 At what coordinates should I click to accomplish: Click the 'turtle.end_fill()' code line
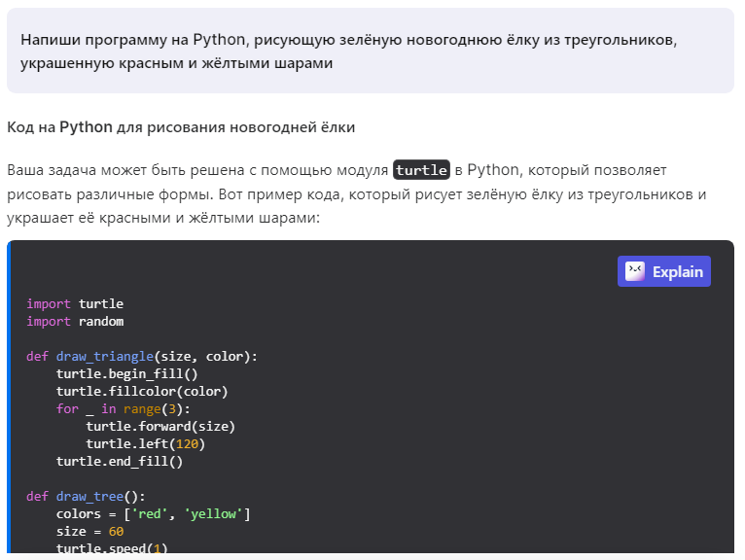coord(120,462)
